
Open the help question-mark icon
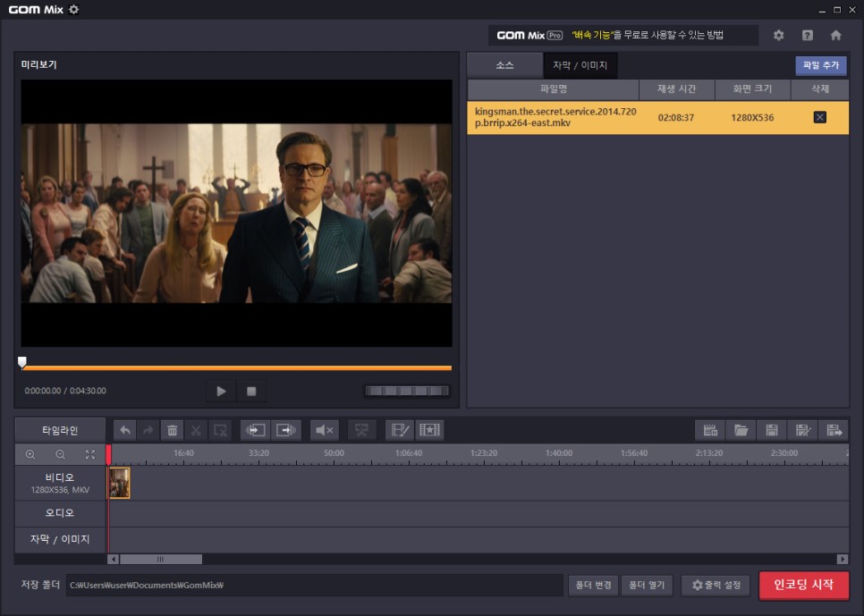[x=808, y=35]
